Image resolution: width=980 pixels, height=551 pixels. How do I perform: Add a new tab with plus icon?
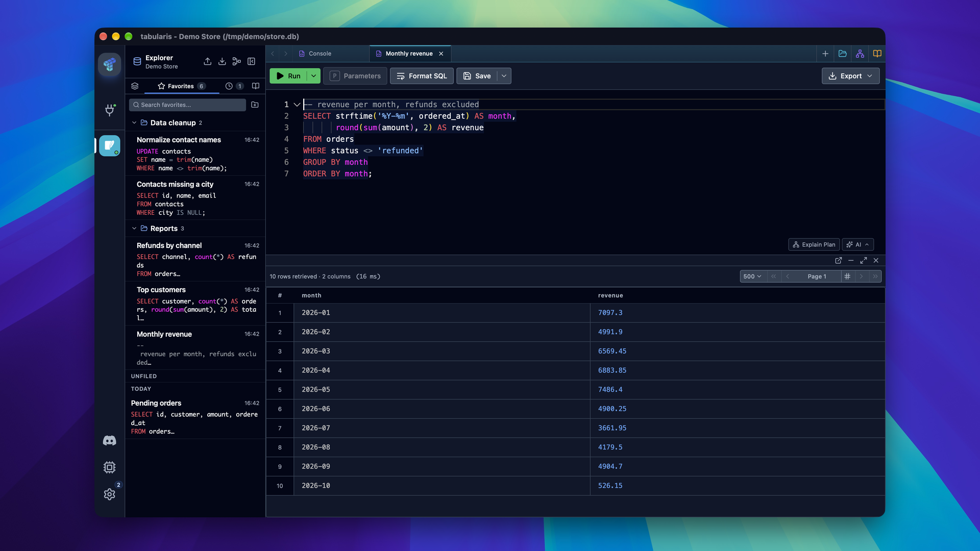[825, 54]
